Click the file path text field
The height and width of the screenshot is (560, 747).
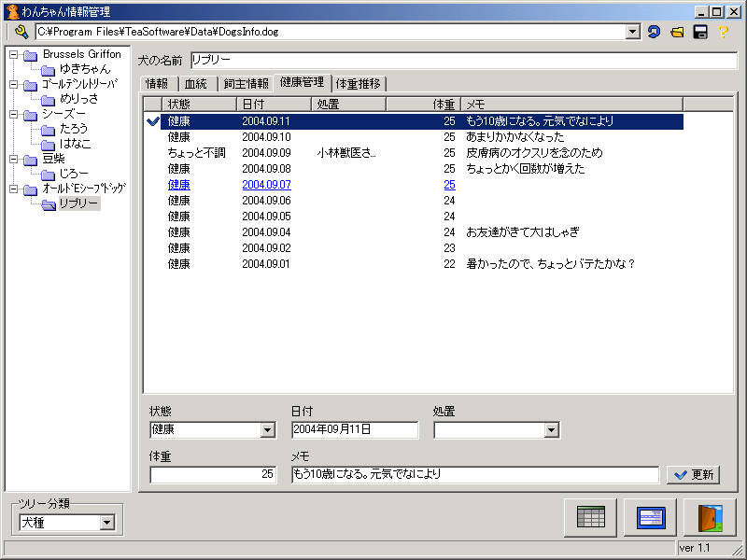tap(331, 32)
